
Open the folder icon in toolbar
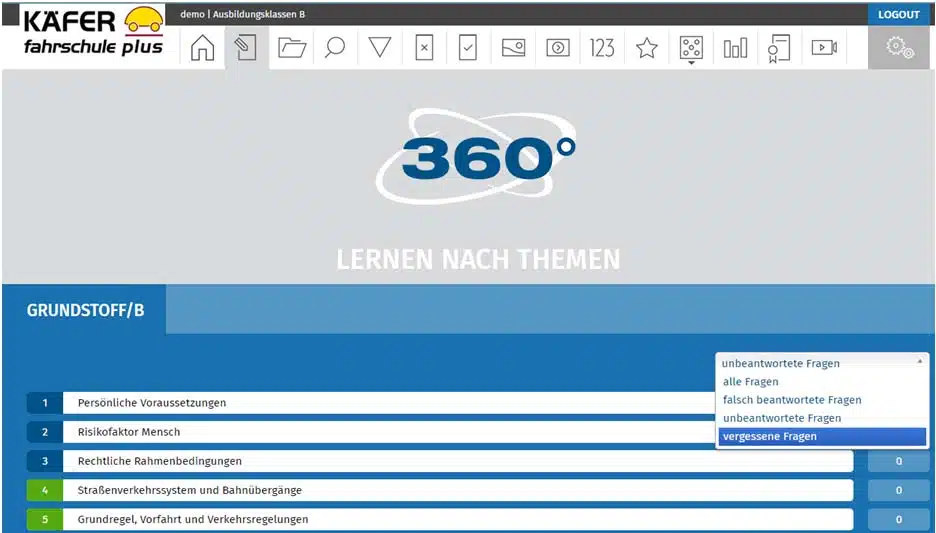pyautogui.click(x=291, y=48)
